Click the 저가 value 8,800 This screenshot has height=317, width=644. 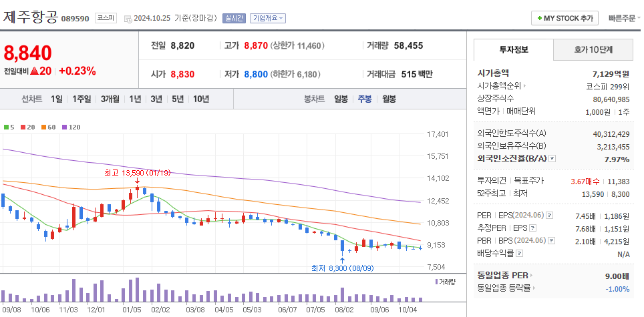(x=256, y=74)
